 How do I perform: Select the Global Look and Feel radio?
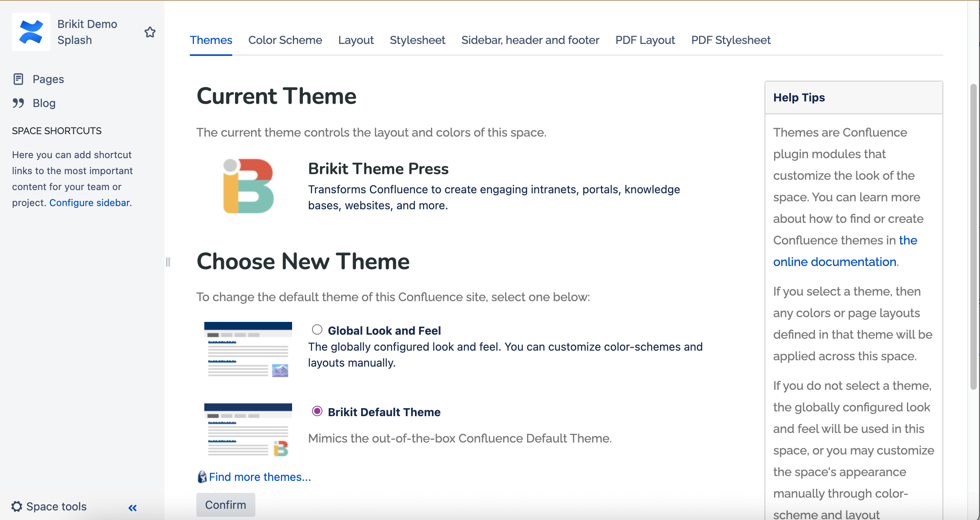point(317,329)
